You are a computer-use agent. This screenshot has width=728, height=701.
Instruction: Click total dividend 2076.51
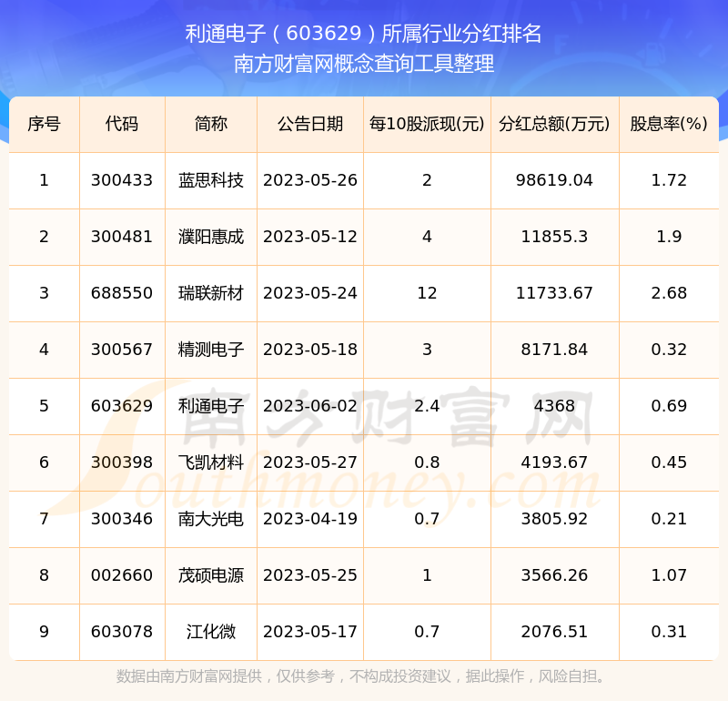[x=554, y=632]
